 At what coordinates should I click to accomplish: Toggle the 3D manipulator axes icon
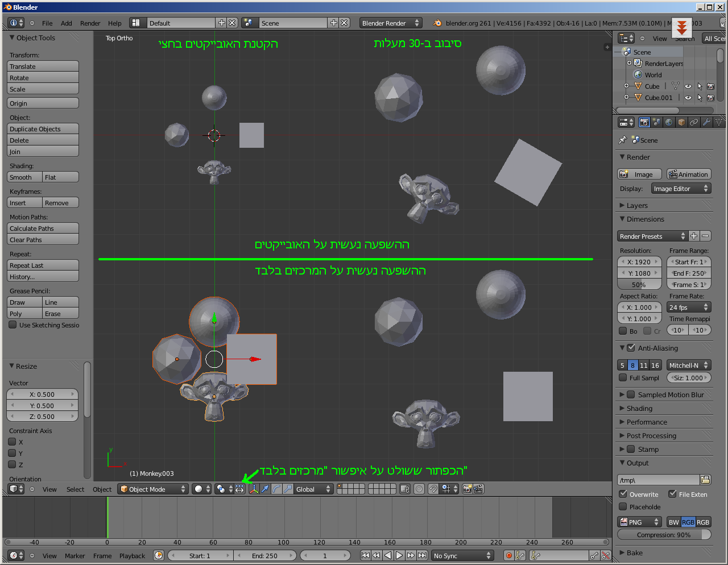pos(254,489)
